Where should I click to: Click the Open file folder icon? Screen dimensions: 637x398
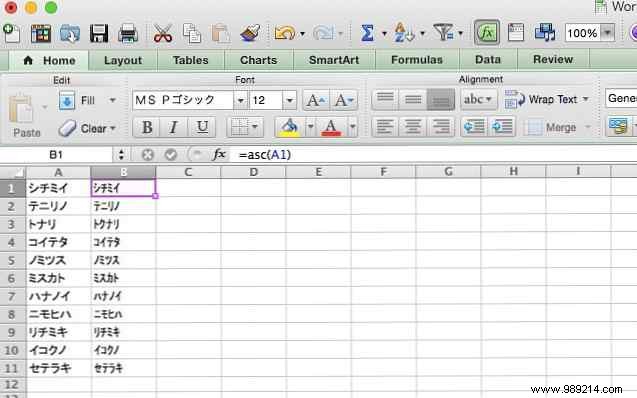70,33
